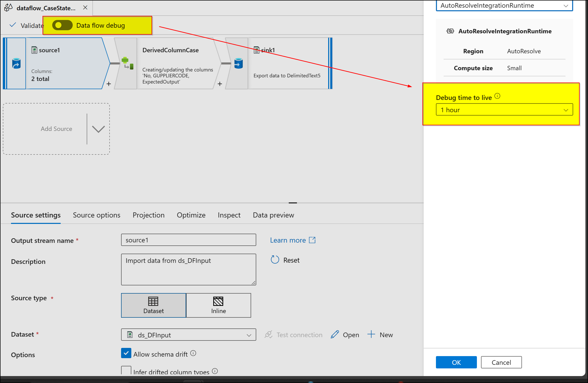Click the Output stream name input field
588x383 pixels.
click(189, 240)
